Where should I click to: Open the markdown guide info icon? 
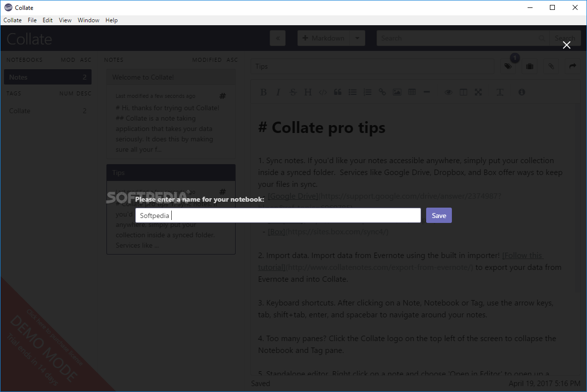pyautogui.click(x=522, y=92)
